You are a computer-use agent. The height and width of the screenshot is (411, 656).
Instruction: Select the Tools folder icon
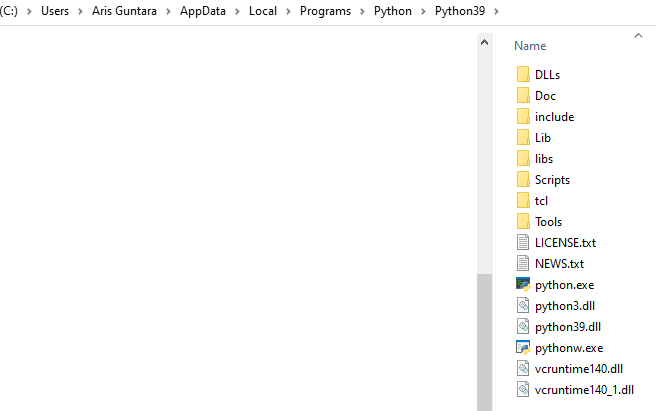tap(523, 221)
